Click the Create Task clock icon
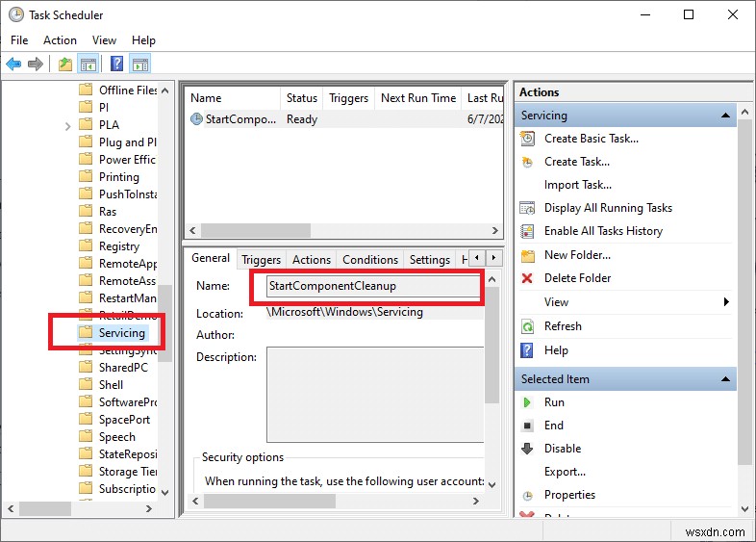The height and width of the screenshot is (542, 756). click(527, 162)
